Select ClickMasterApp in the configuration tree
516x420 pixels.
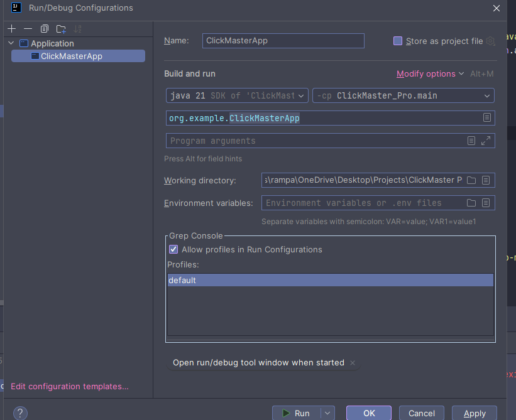coord(79,57)
